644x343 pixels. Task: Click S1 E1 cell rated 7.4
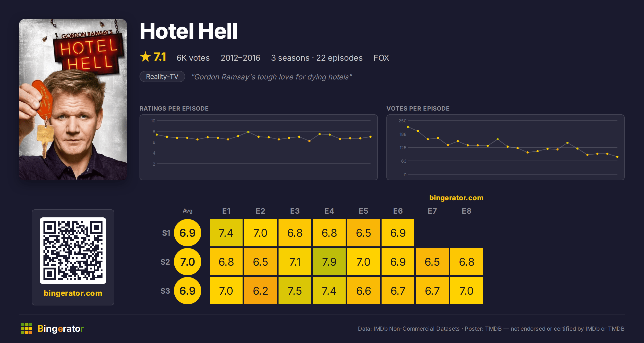tap(226, 233)
